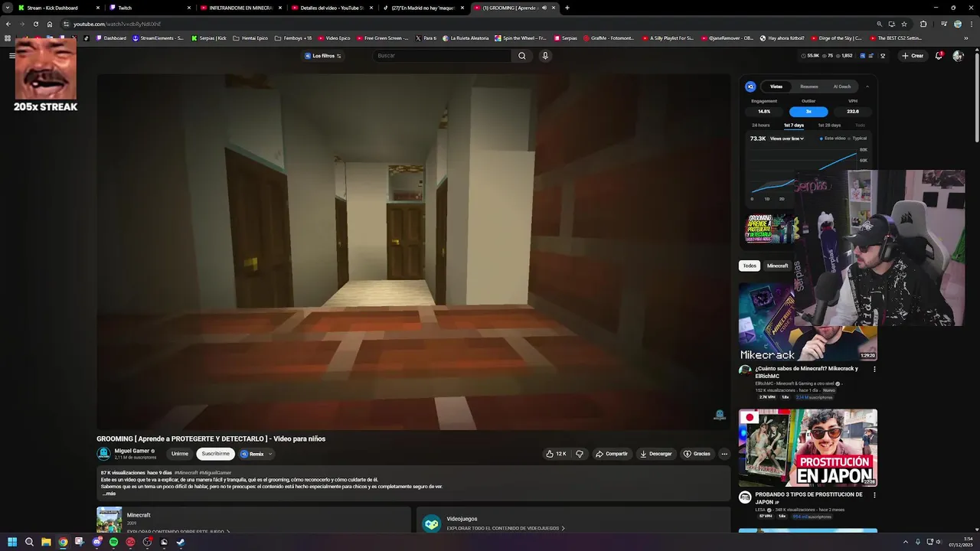Collapse the vidIQ stats panel chevron

pos(867,86)
